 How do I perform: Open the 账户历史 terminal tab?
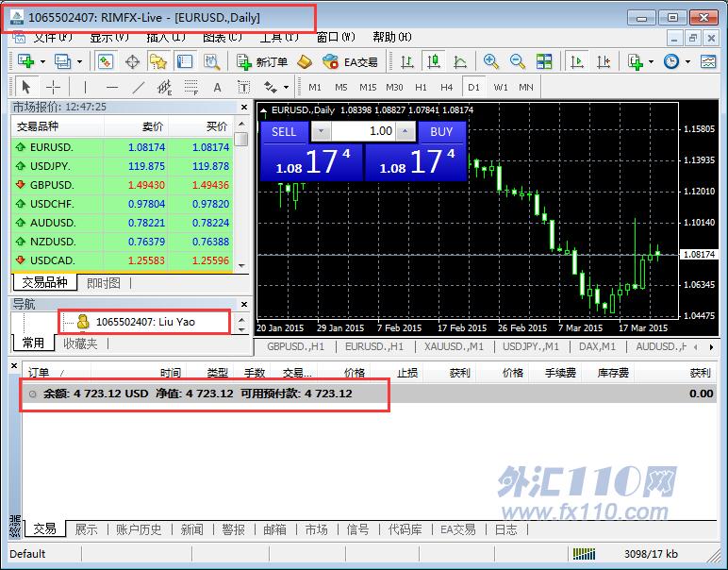139,529
